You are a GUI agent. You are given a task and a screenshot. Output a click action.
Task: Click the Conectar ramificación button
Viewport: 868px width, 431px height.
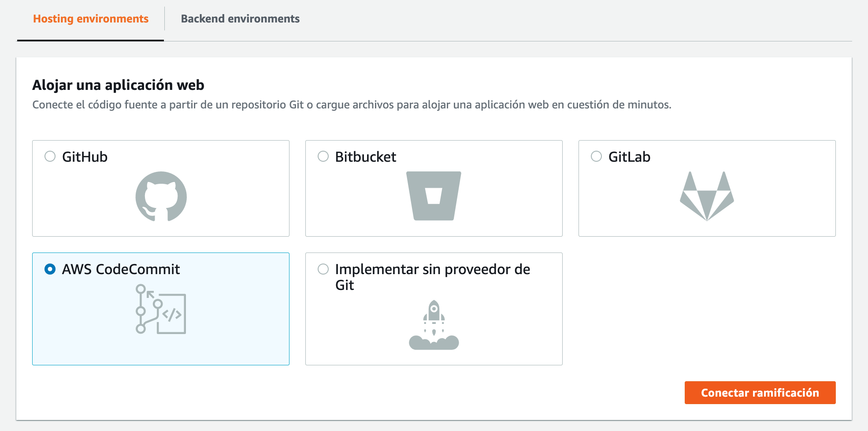[x=760, y=393]
